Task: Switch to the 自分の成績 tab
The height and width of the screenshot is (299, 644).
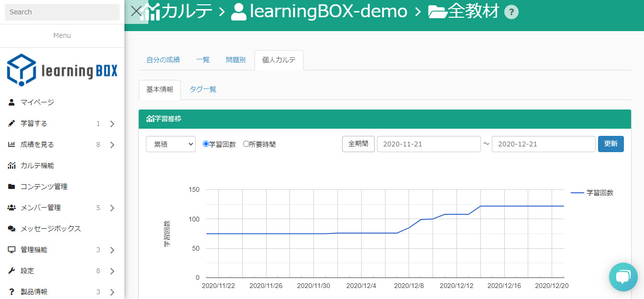Action: point(163,60)
